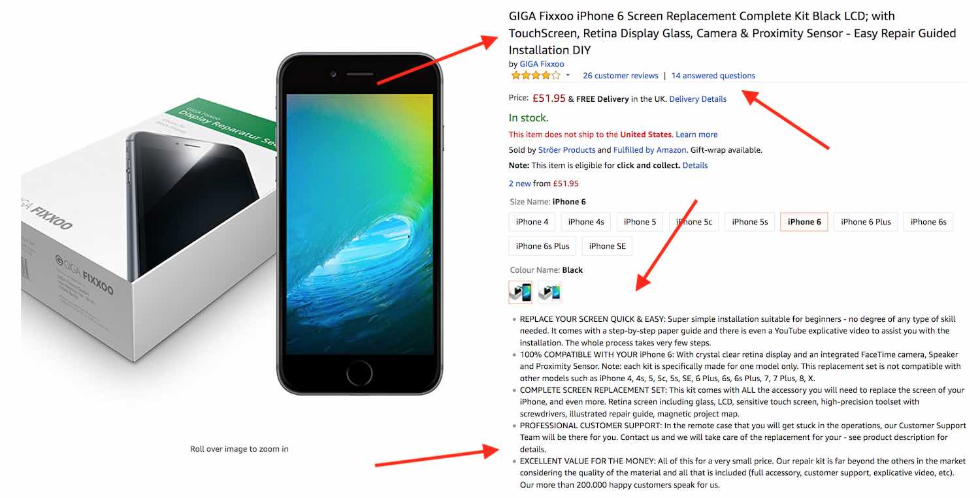Select the Black colour swatch thumbnail
The width and height of the screenshot is (980, 498).
(521, 292)
